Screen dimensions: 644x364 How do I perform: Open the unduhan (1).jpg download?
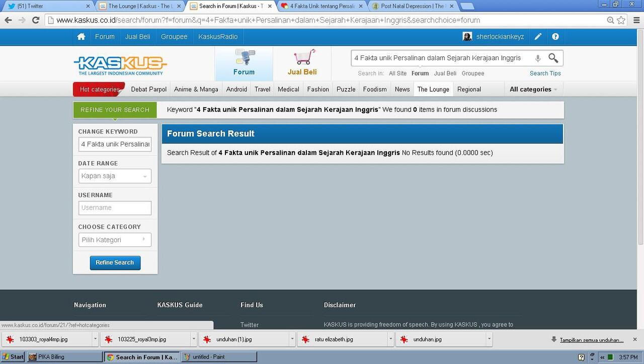[x=245, y=339]
